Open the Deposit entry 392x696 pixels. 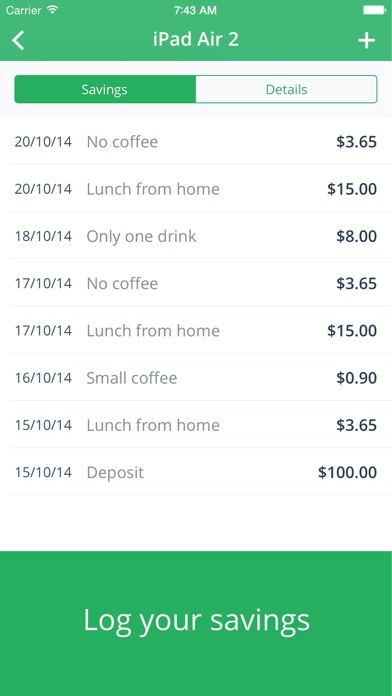tap(196, 472)
